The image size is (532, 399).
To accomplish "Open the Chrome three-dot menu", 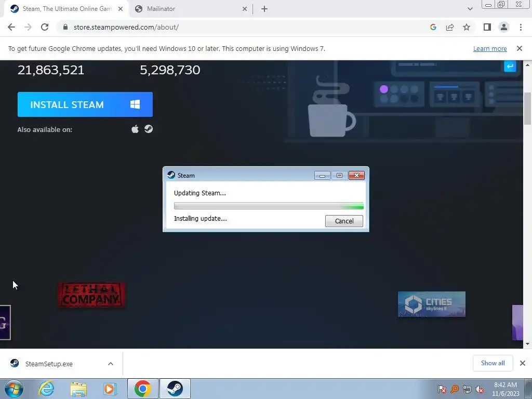I will click(x=521, y=27).
